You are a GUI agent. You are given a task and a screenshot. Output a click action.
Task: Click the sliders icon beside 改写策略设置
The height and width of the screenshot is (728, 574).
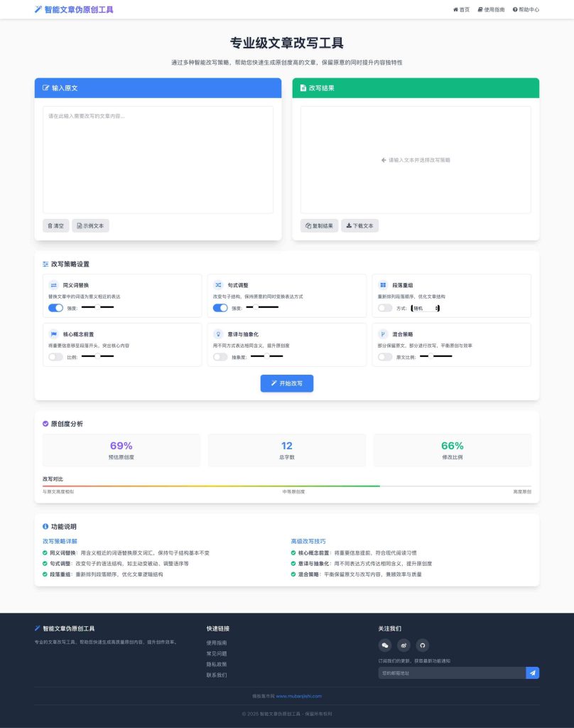click(45, 264)
